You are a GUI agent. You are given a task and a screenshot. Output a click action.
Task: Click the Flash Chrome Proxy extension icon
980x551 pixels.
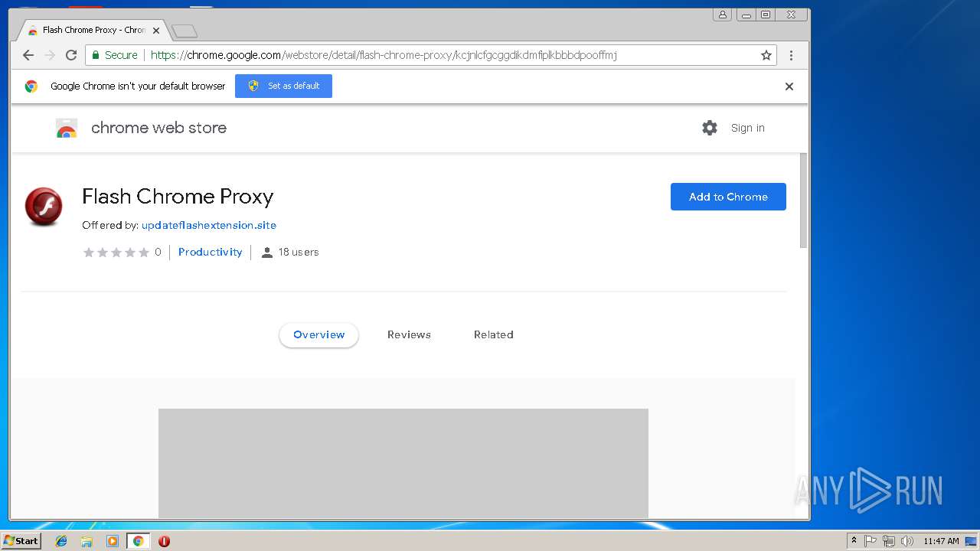(44, 207)
